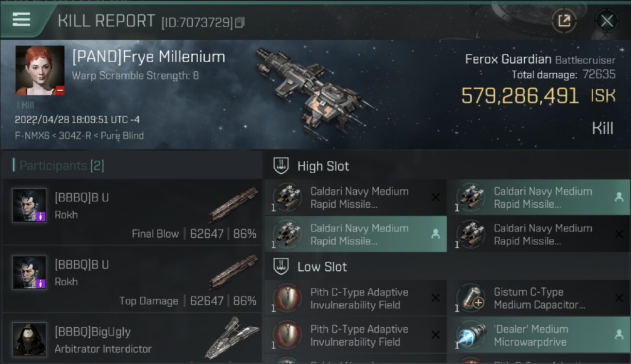Close the kill report window
Image resolution: width=631 pixels, height=364 pixels.
(607, 20)
